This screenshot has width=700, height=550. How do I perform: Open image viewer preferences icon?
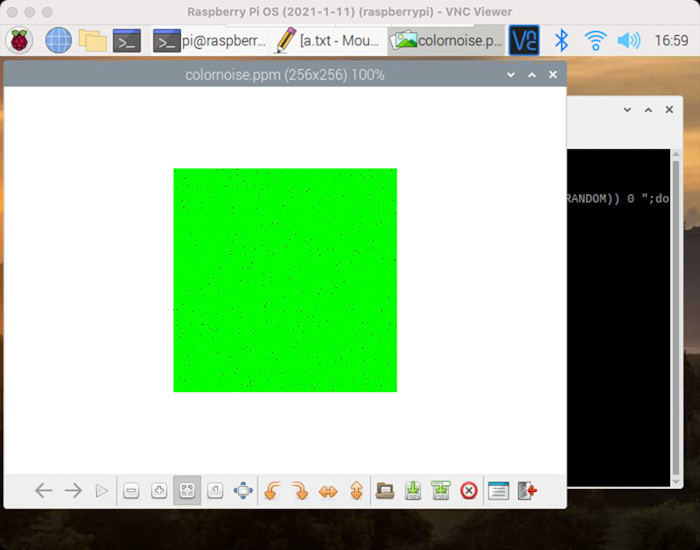pos(499,491)
